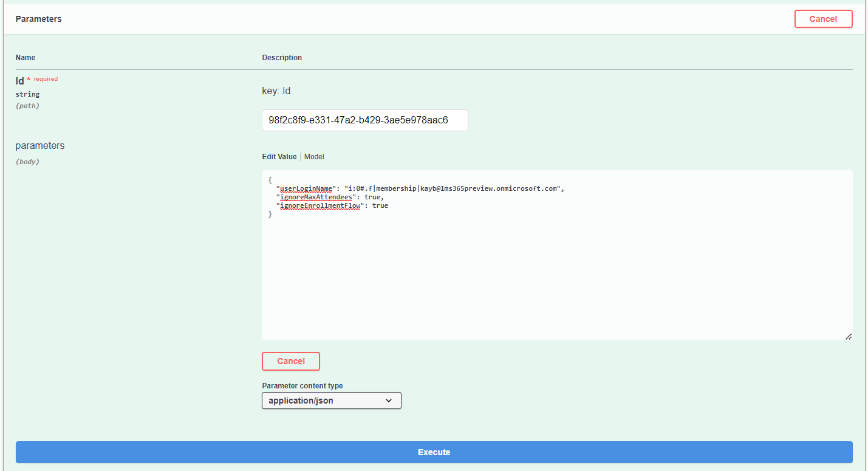Click the ignoreMaxAttendees line in JSON

click(330, 197)
